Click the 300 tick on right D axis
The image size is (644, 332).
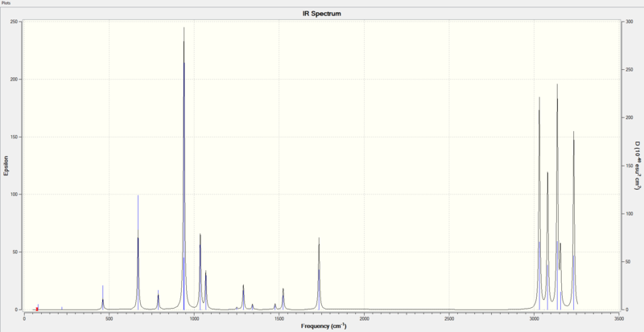[x=630, y=22]
